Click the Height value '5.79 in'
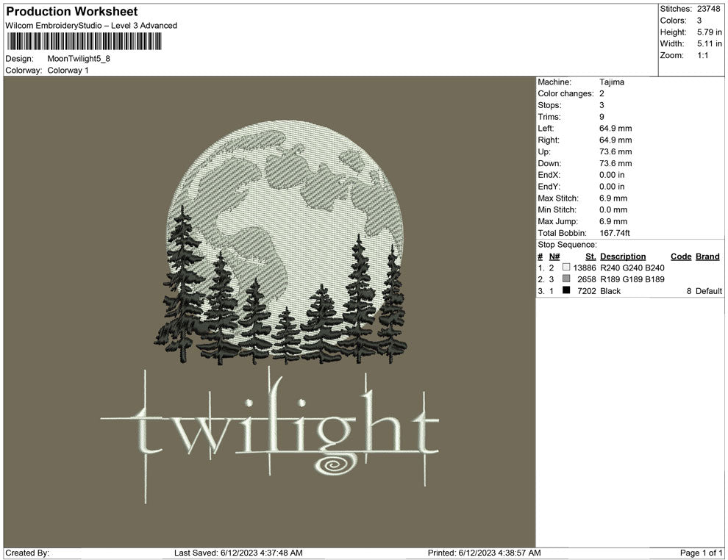 pyautogui.click(x=710, y=32)
